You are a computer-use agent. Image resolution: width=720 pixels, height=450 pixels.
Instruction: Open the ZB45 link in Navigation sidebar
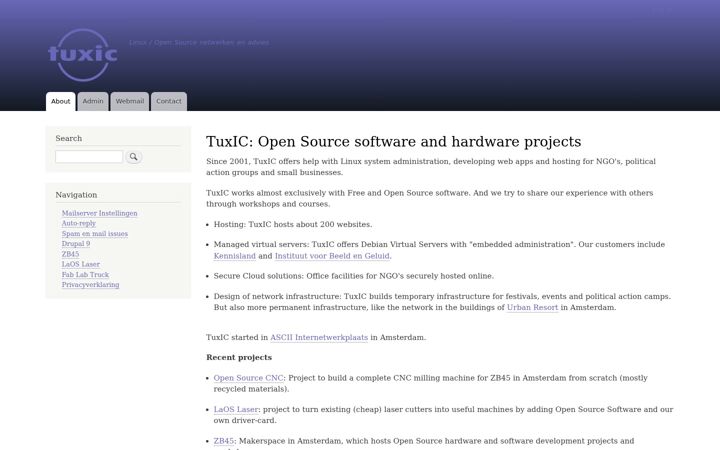pos(70,254)
